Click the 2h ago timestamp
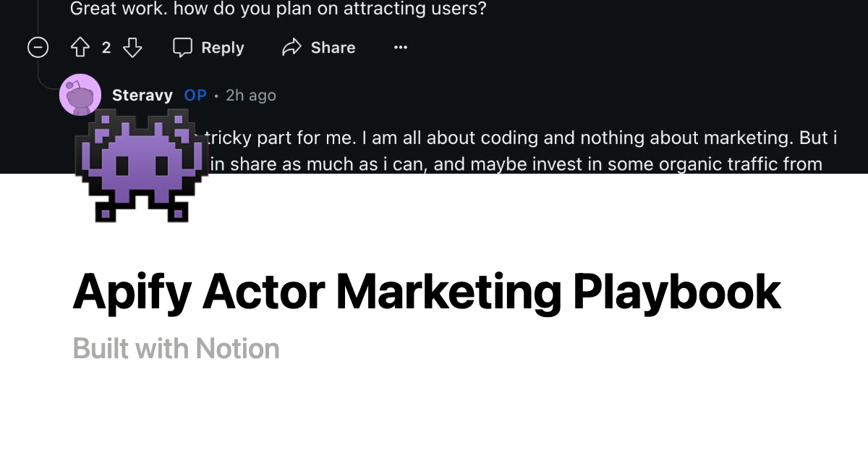This screenshot has height=456, width=868. [250, 95]
